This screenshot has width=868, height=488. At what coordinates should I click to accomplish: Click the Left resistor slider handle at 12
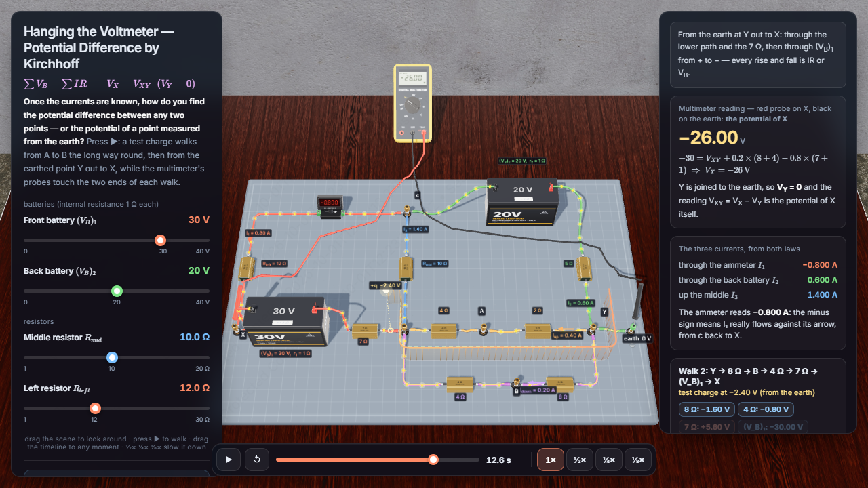click(x=96, y=408)
